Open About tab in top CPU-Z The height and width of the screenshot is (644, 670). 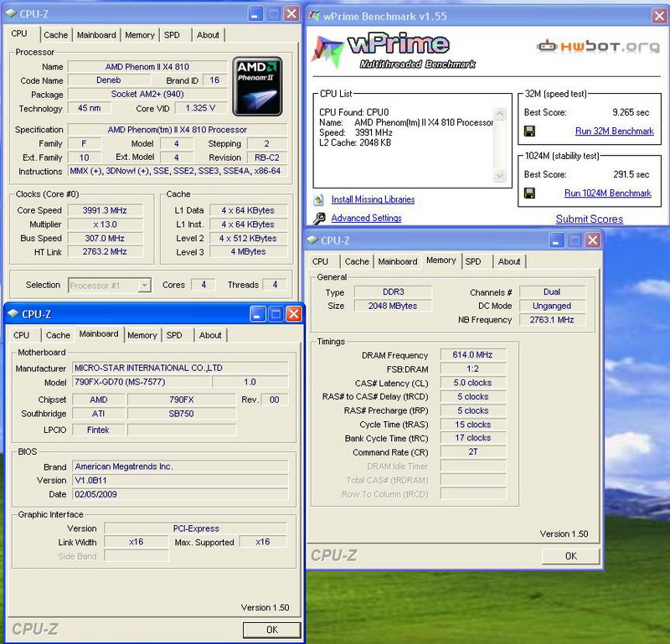[208, 35]
